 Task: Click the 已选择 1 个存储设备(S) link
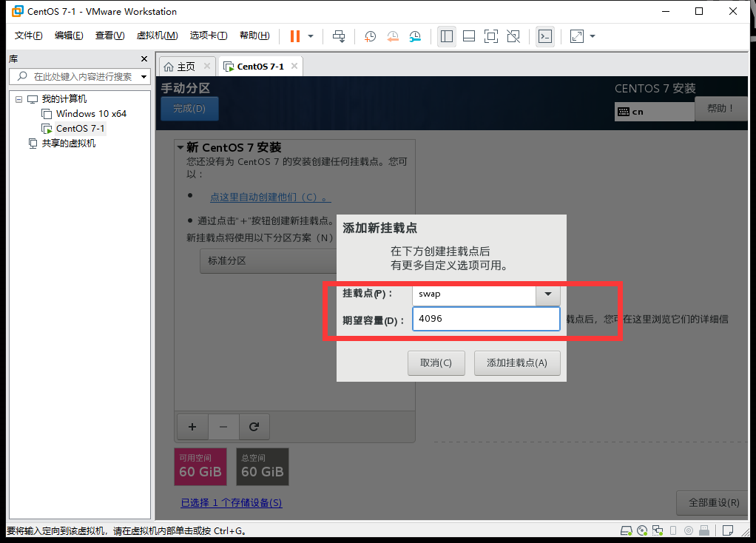(232, 503)
